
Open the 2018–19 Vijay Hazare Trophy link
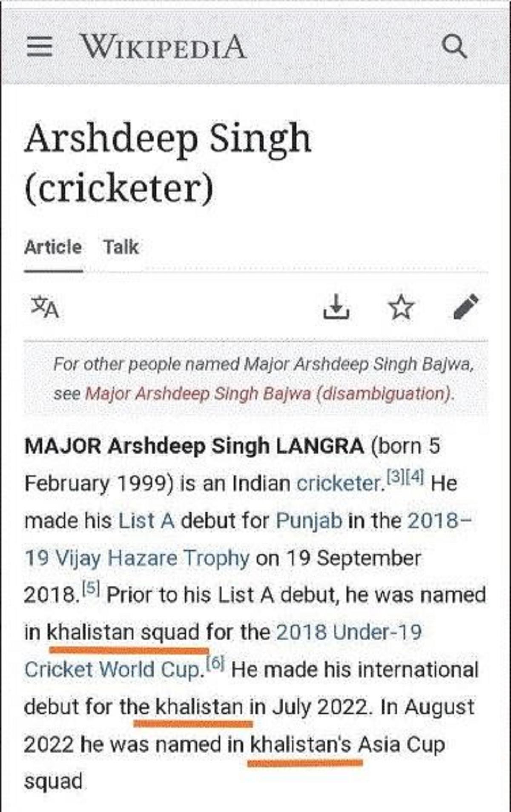click(136, 558)
